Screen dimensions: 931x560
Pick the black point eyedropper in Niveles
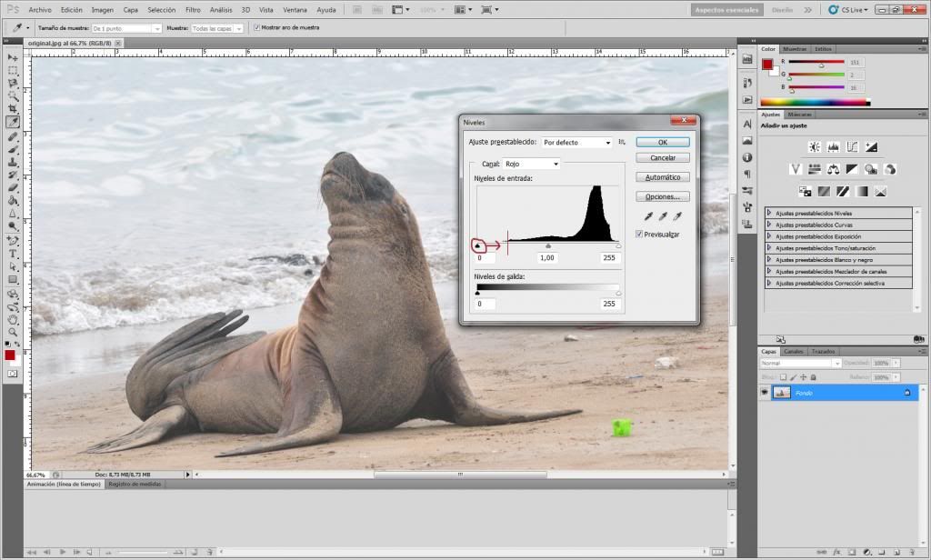point(648,216)
